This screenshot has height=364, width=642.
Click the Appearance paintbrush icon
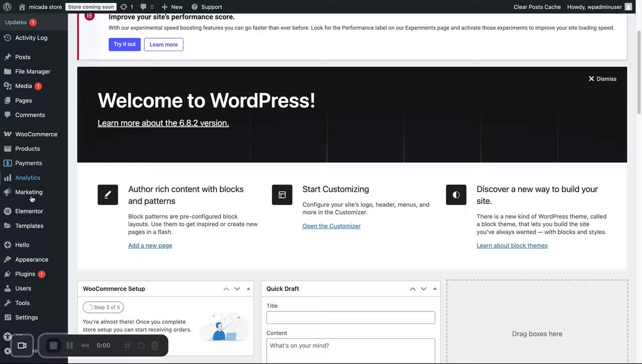tap(8, 260)
